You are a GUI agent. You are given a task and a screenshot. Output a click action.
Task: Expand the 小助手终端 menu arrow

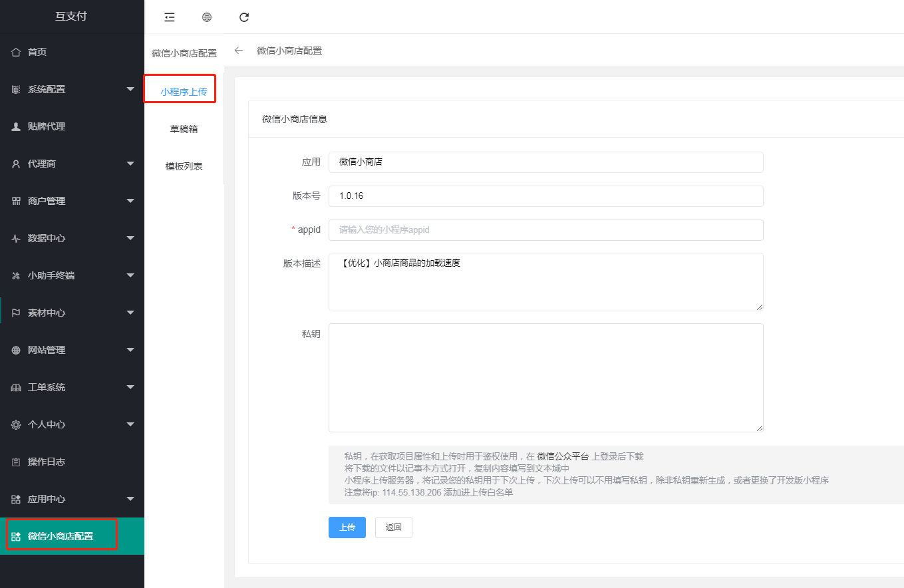(x=130, y=275)
